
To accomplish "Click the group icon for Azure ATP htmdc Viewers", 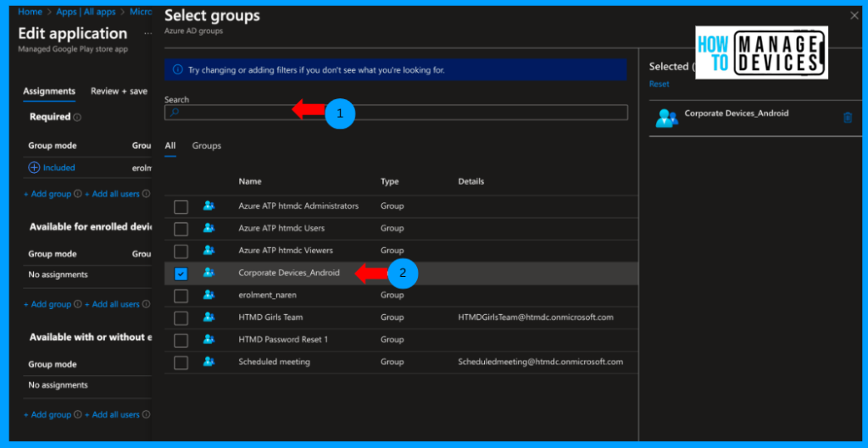I will coord(209,250).
